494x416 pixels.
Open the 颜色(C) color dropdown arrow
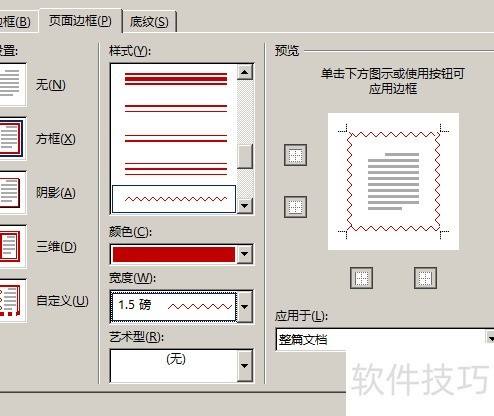pos(245,254)
